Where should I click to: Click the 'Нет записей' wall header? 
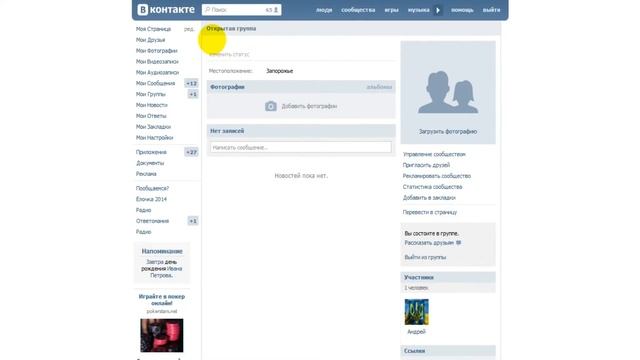pyautogui.click(x=301, y=131)
